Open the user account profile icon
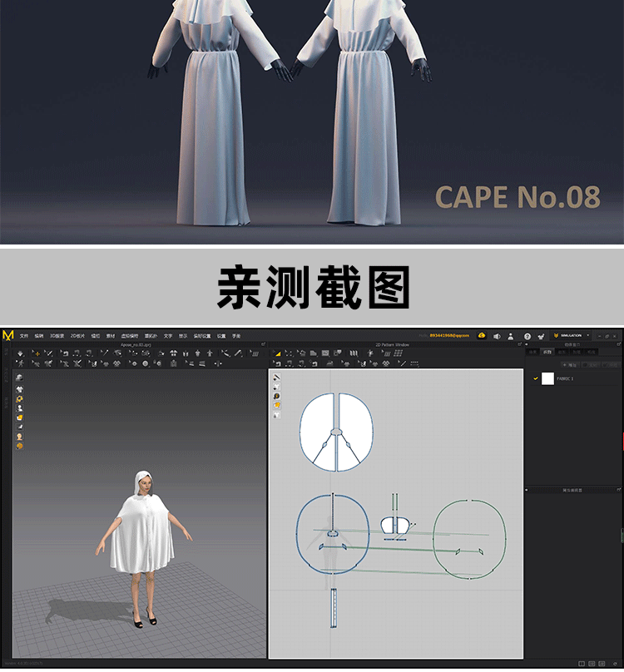 pos(511,336)
